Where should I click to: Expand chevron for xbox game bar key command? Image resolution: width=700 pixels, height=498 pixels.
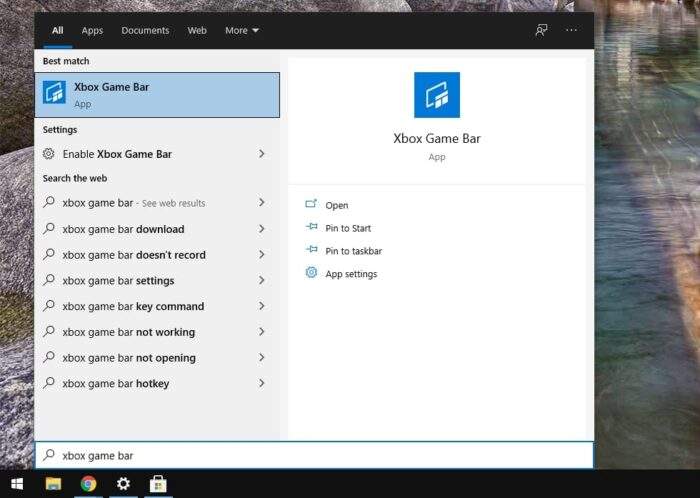pos(262,306)
